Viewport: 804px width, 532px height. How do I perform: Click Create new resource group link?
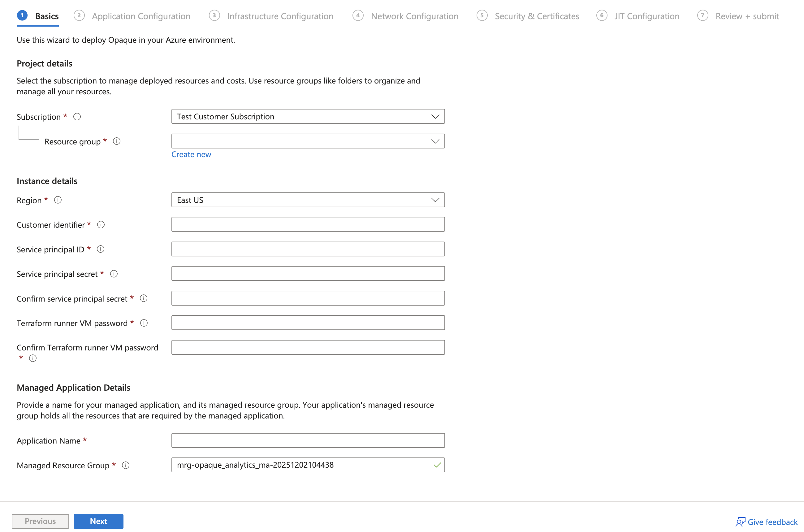click(191, 154)
